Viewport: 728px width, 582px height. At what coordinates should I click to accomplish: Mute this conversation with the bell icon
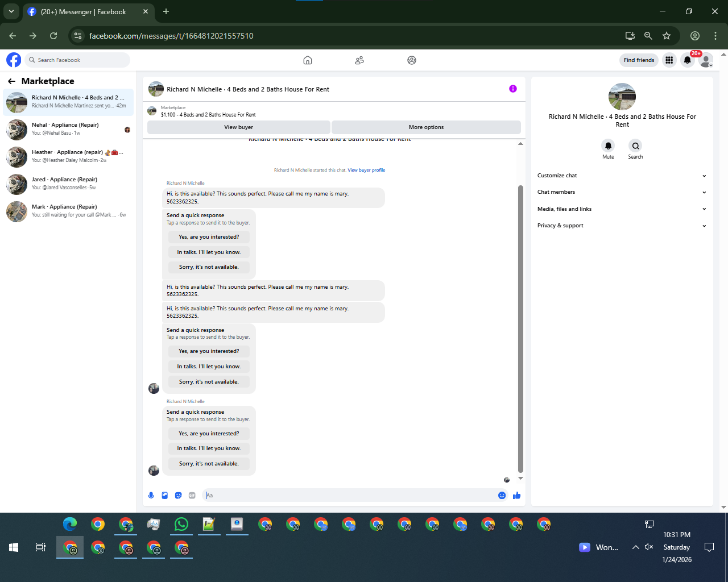(x=608, y=145)
